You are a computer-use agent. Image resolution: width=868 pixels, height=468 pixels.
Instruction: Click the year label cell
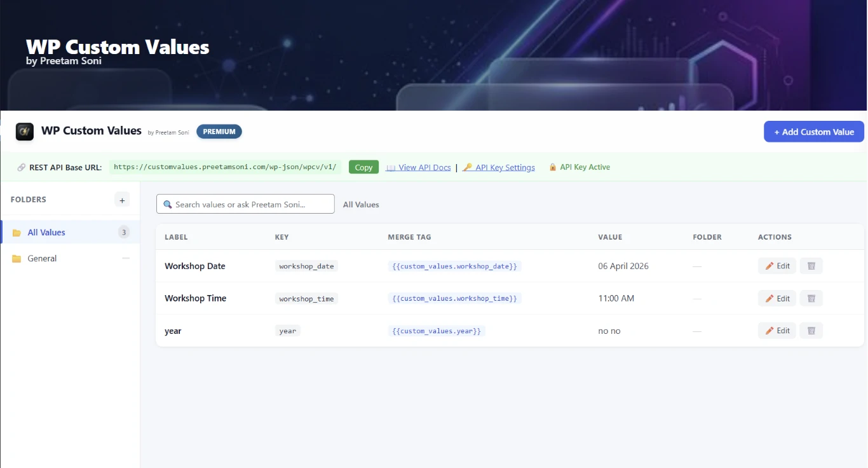pyautogui.click(x=173, y=331)
